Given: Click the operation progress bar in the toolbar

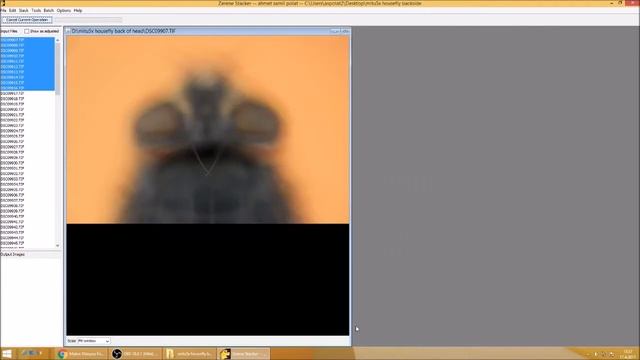Looking at the screenshot, I should [88, 20].
